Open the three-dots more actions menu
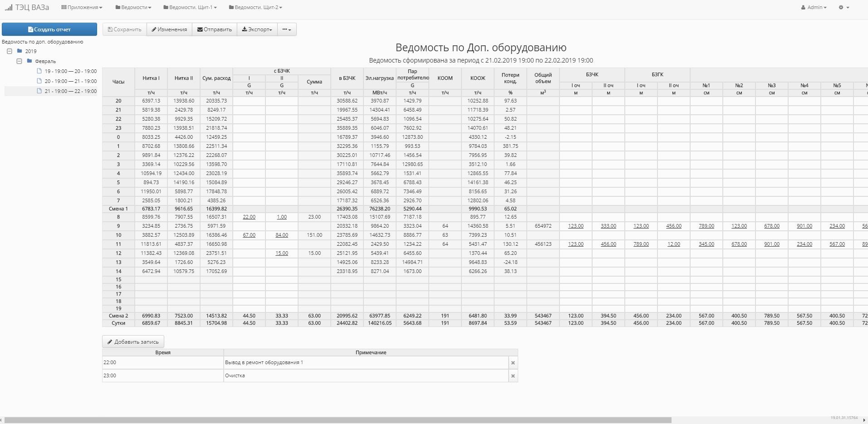The image size is (868, 424). pos(287,29)
